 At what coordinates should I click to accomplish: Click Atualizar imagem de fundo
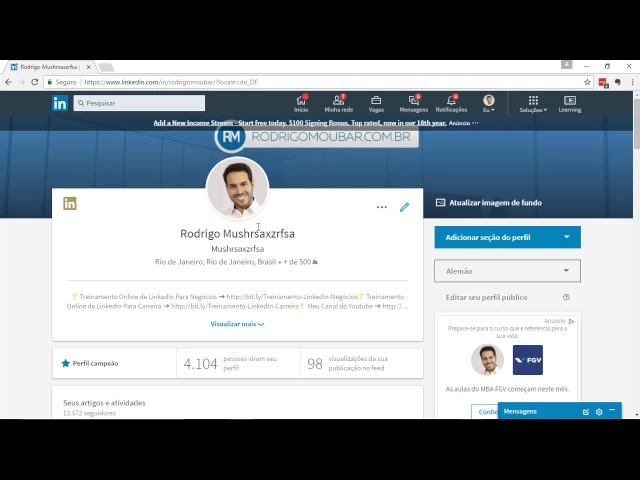(489, 203)
